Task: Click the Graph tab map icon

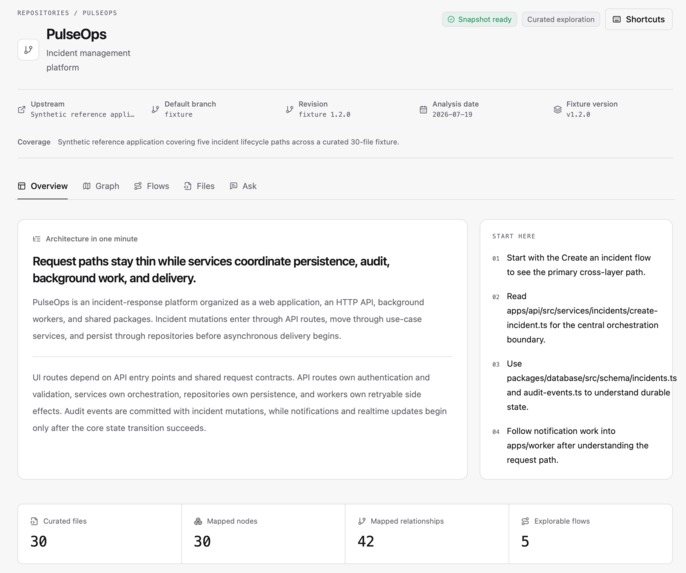Action: pyautogui.click(x=87, y=186)
